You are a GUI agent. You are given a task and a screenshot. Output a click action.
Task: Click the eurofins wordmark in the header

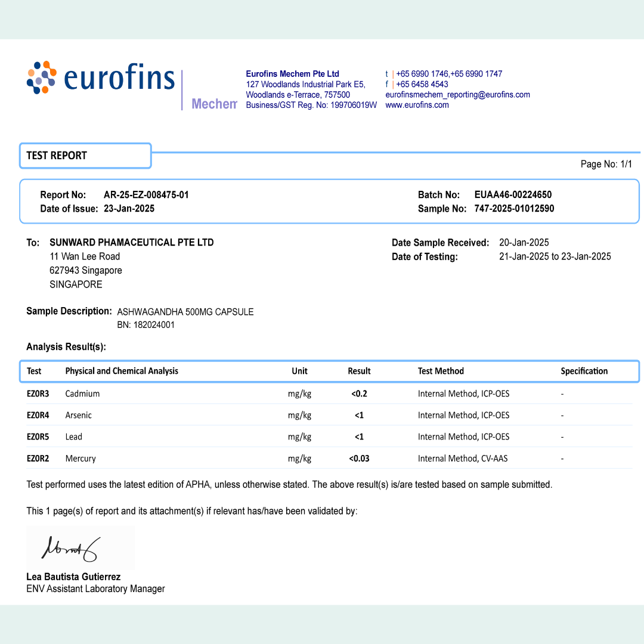[x=119, y=77]
